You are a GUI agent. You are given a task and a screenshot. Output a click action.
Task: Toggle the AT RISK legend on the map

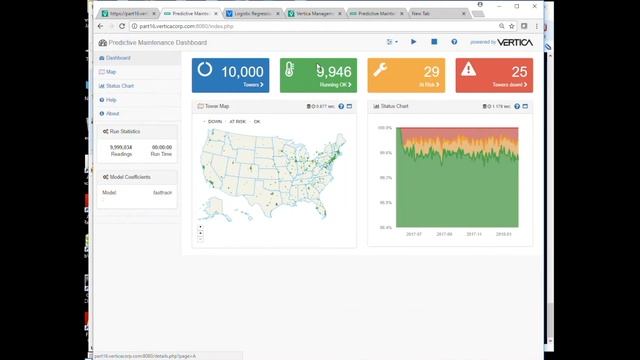click(236, 122)
